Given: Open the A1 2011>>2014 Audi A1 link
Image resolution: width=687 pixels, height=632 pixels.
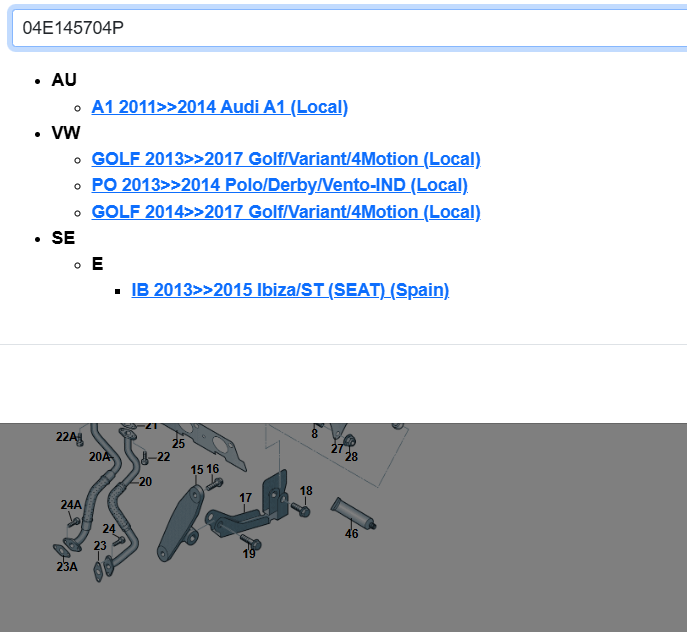Looking at the screenshot, I should point(219,107).
